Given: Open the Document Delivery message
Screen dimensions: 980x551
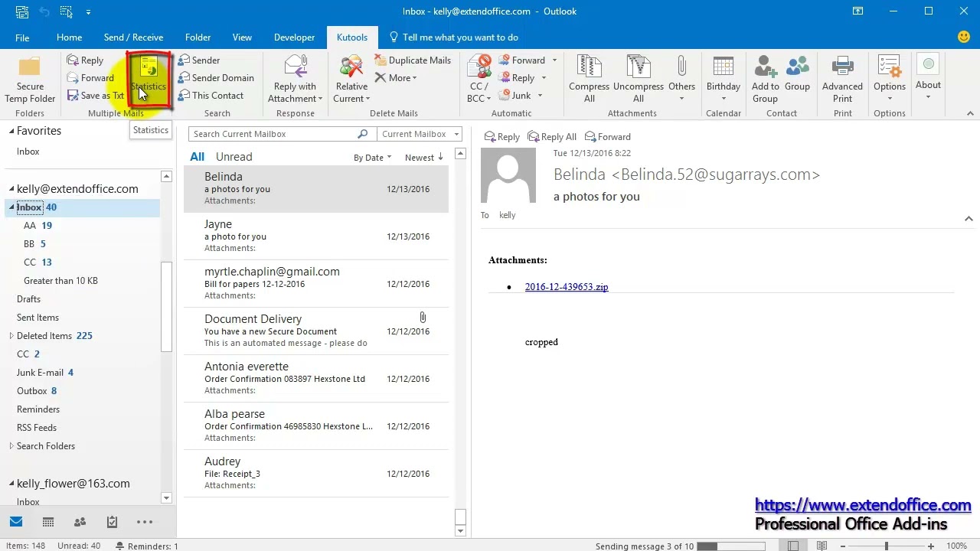Looking at the screenshot, I should pos(316,331).
